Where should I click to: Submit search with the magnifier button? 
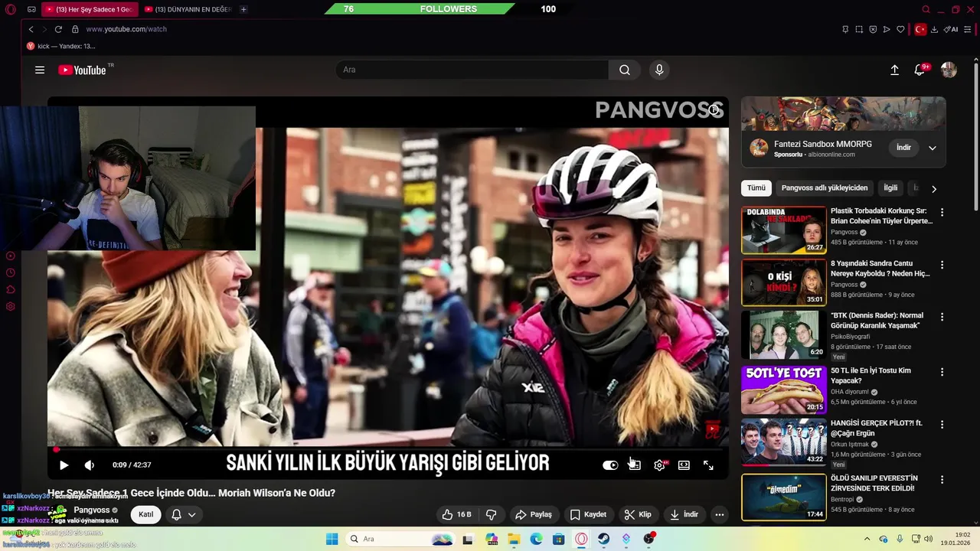(x=625, y=70)
